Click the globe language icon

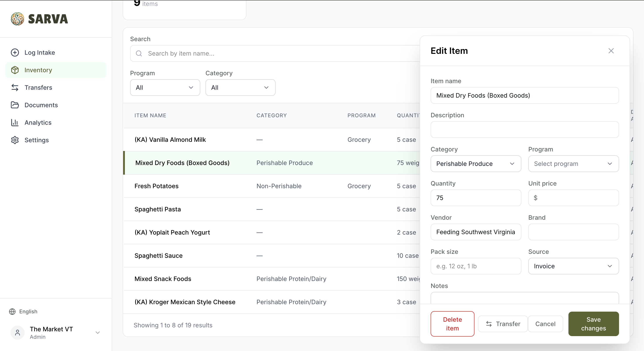point(12,312)
